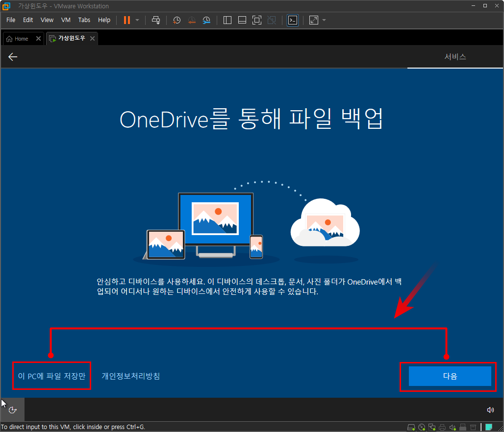This screenshot has width=504, height=432.
Task: Click the VMware Workstation logo icon
Action: coord(6,6)
